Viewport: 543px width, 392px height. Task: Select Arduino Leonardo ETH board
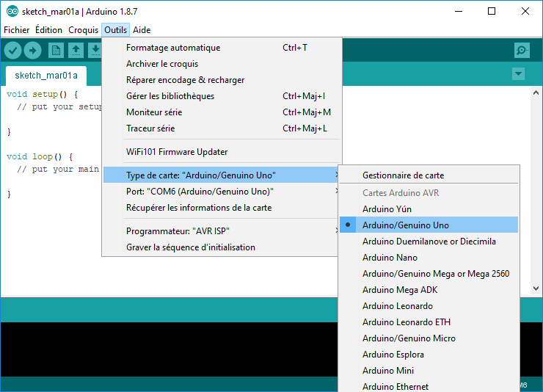click(429, 322)
